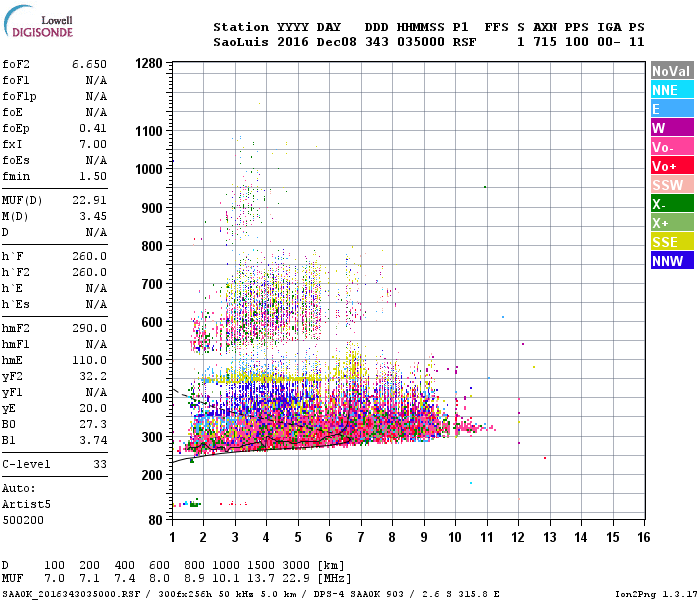The width and height of the screenshot is (700, 600).
Task: Click the 16 MHz frequency axis label
Action: [644, 537]
